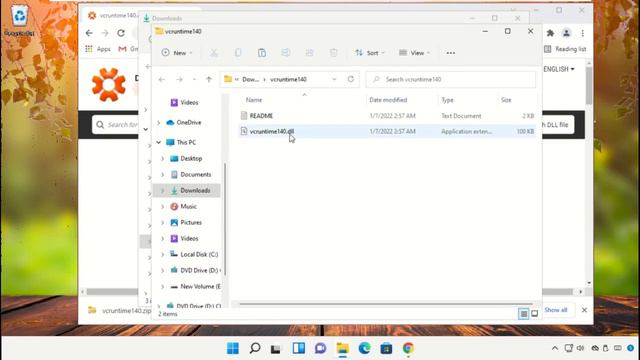The image size is (640, 360).
Task: Open Microsoft Store on taskbar
Action: [386, 348]
